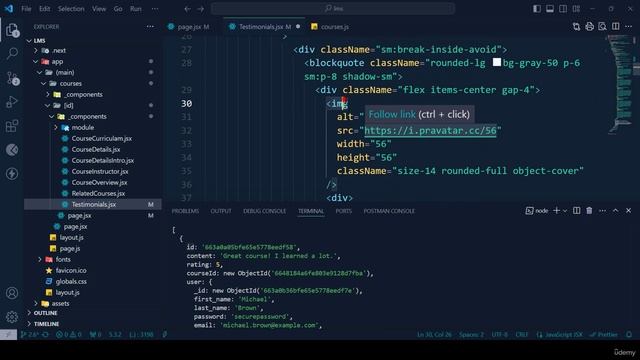Toggle the secondary sidebar layout icon
Screen dimensions: 640x360
tap(563, 9)
